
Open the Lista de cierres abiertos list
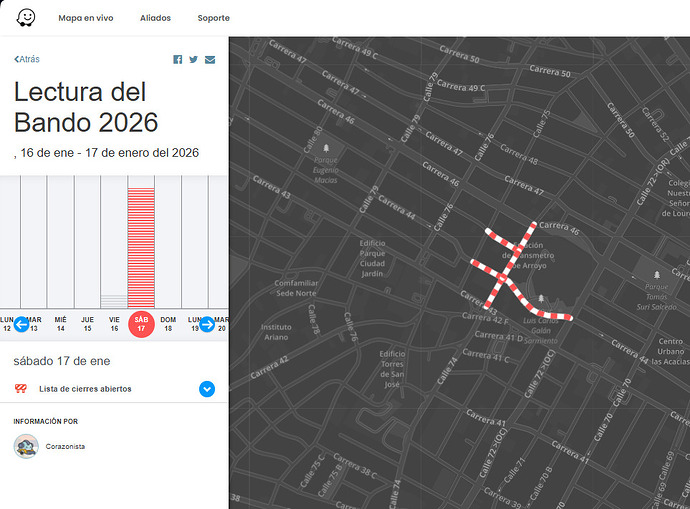pos(85,389)
